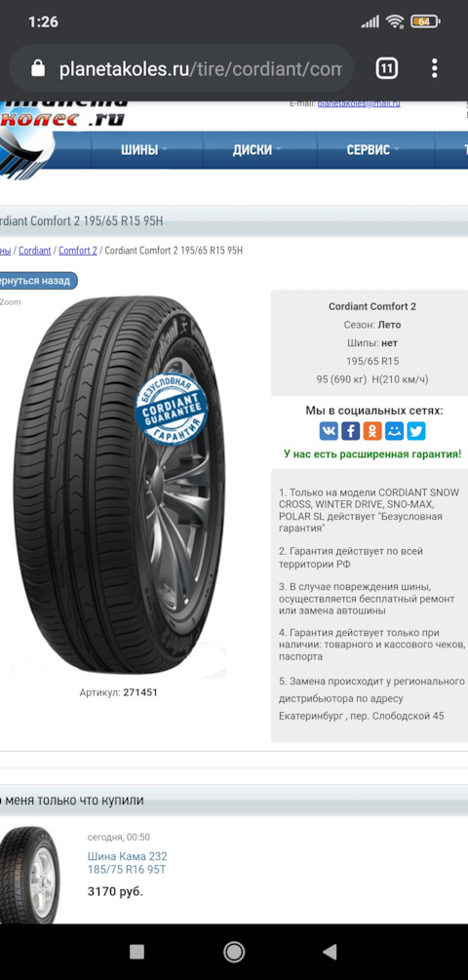Open Chrome three-dot overflow menu

tap(434, 69)
